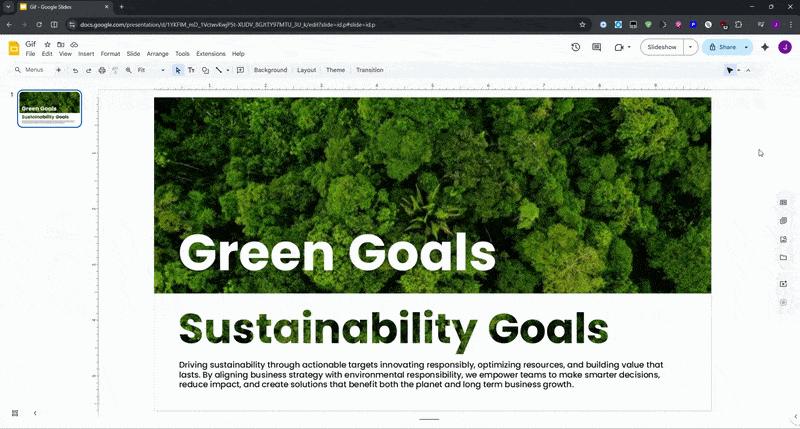
Task: Click the Transition button
Action: click(x=370, y=70)
